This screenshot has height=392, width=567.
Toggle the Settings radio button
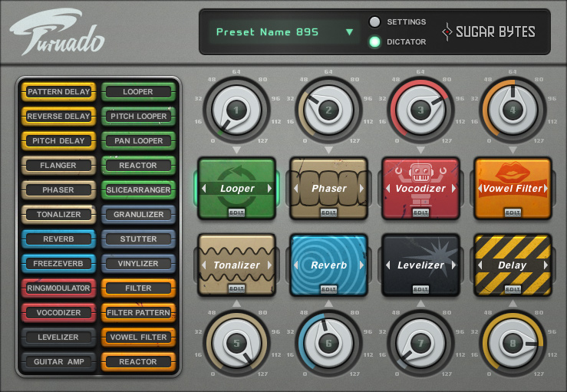click(x=374, y=21)
